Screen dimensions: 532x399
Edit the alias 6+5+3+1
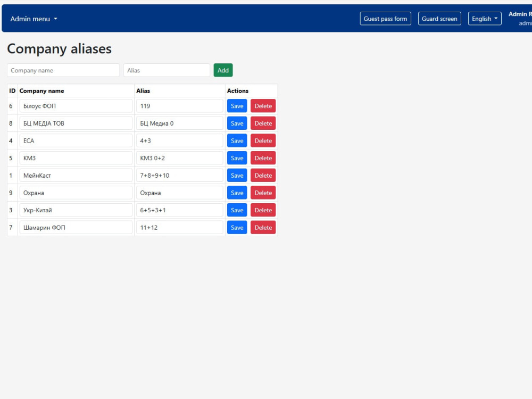coord(179,210)
